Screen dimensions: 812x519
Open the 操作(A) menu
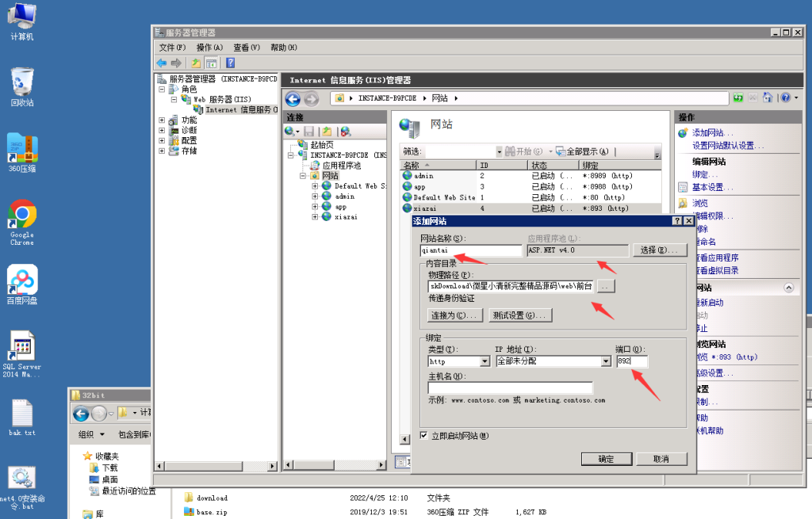click(x=209, y=48)
